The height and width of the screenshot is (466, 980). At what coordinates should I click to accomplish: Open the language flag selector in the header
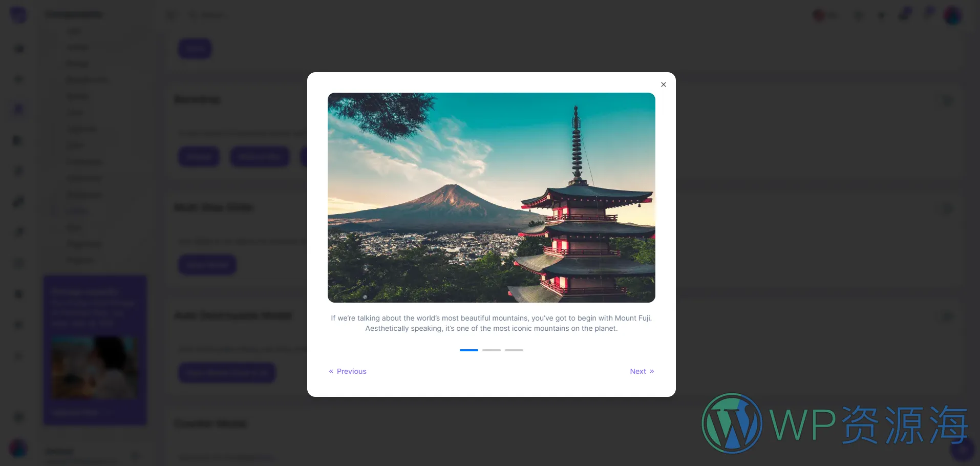click(x=819, y=15)
